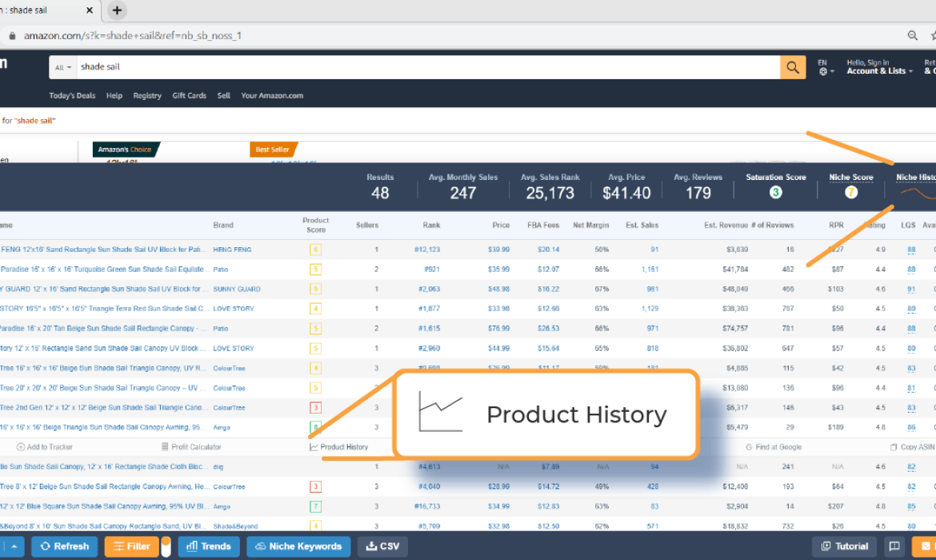Open the Profit Calculator
Screen dimensions: 936x560
191,447
